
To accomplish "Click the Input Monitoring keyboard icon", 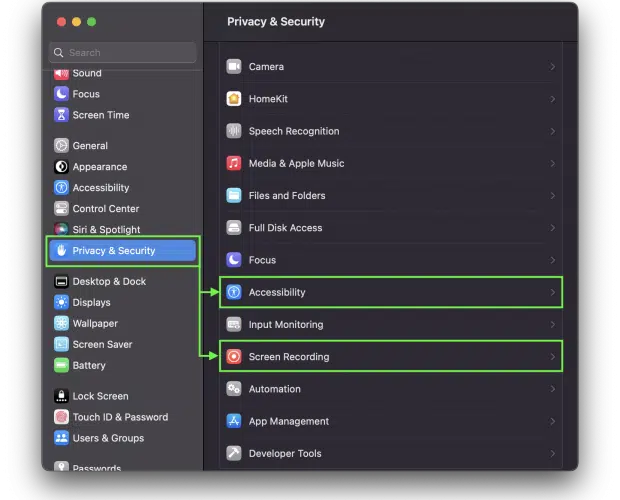I will tap(234, 325).
